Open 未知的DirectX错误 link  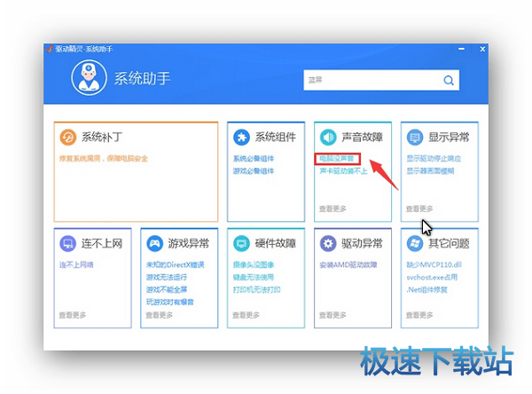[175, 265]
